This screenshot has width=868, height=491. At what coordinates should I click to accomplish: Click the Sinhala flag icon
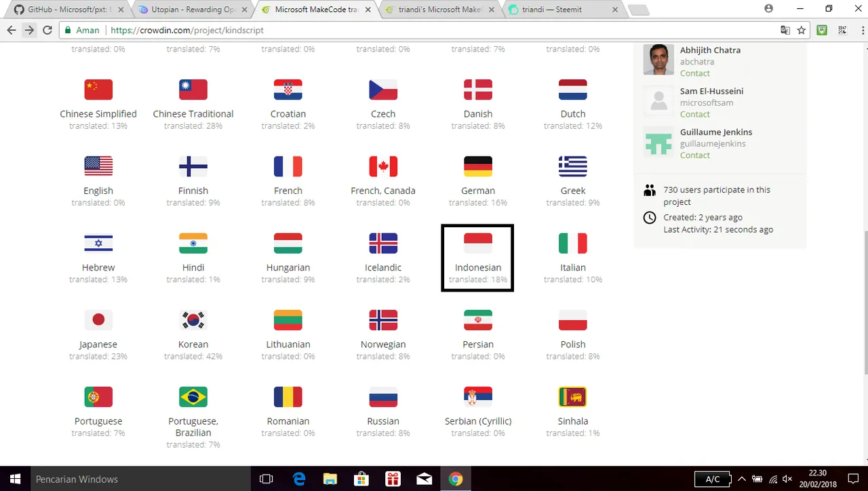point(573,397)
